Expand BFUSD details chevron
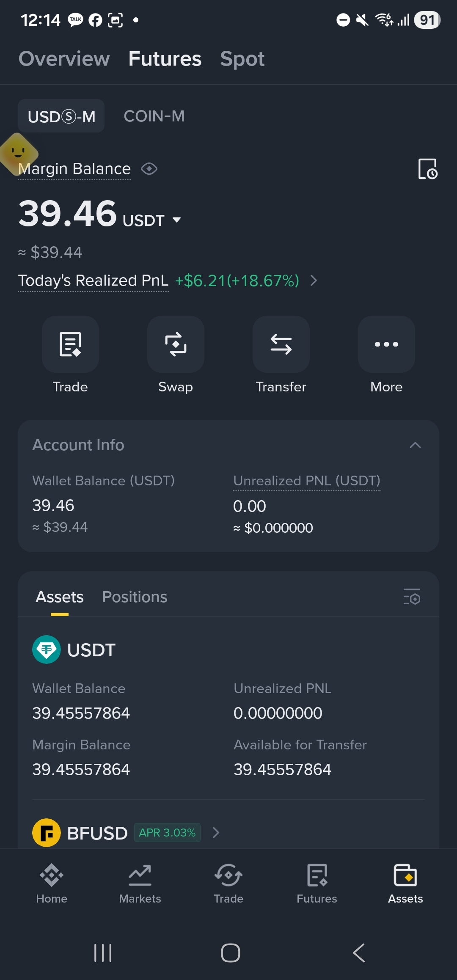The image size is (457, 980). point(216,833)
